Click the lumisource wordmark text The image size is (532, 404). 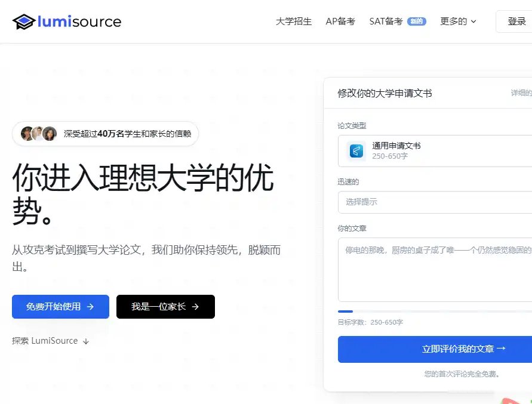(79, 21)
